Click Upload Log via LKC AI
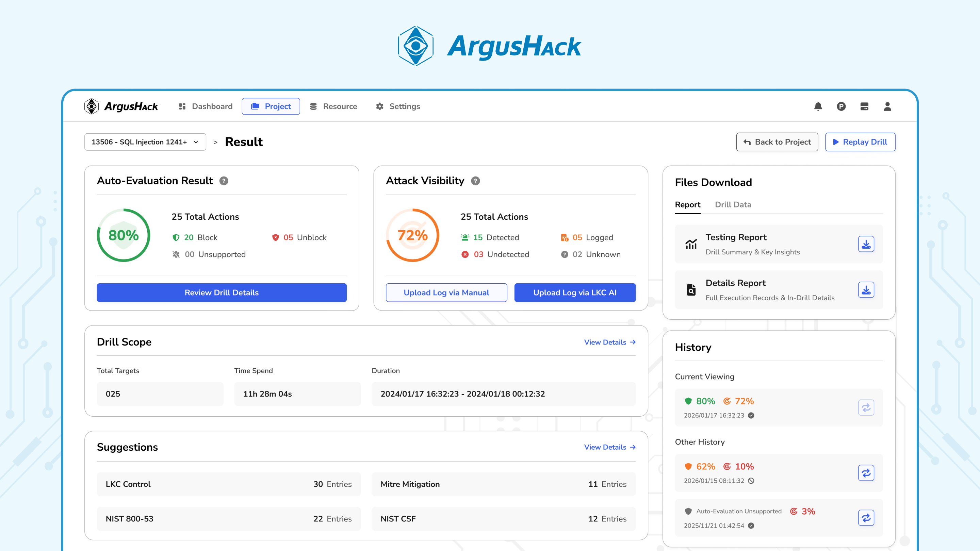The width and height of the screenshot is (980, 551). point(575,293)
